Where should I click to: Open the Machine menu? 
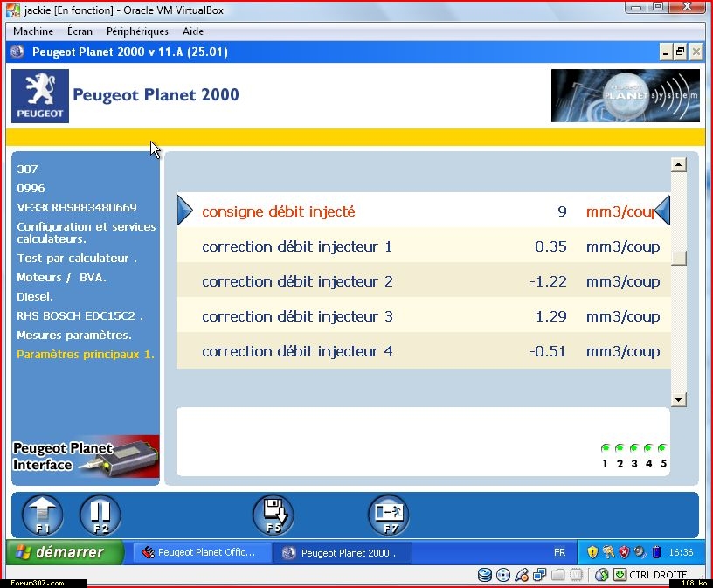point(33,31)
